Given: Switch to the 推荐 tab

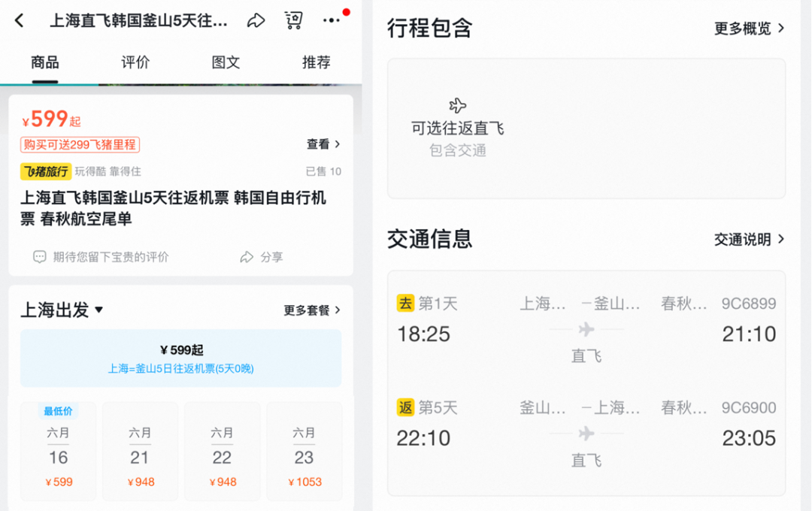Looking at the screenshot, I should (x=316, y=63).
